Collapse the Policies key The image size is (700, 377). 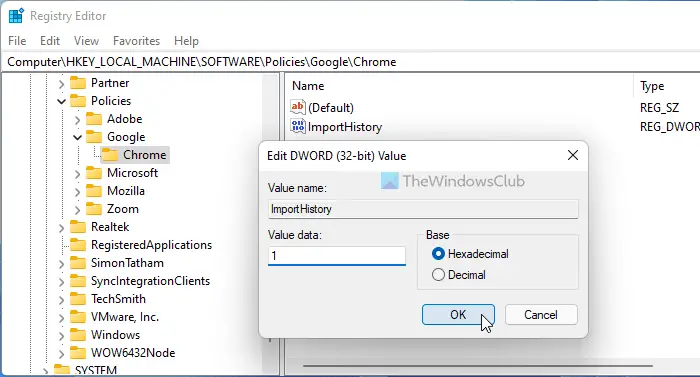point(62,101)
